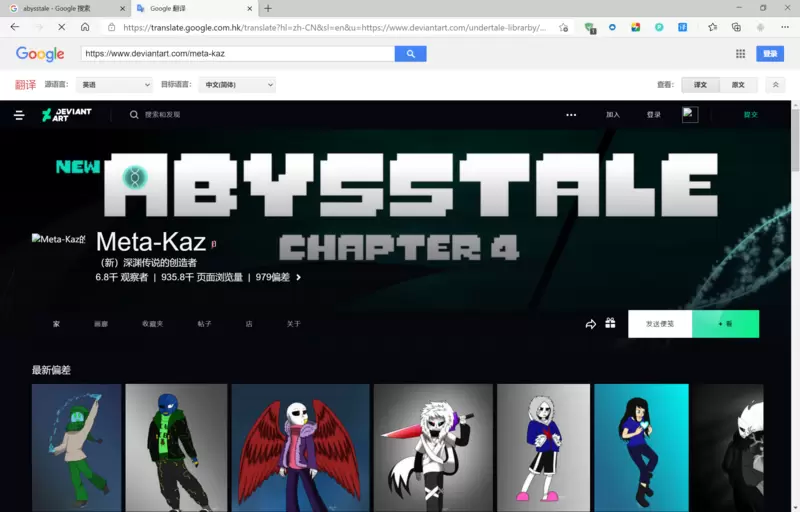Open the green shield extension

tap(590, 28)
